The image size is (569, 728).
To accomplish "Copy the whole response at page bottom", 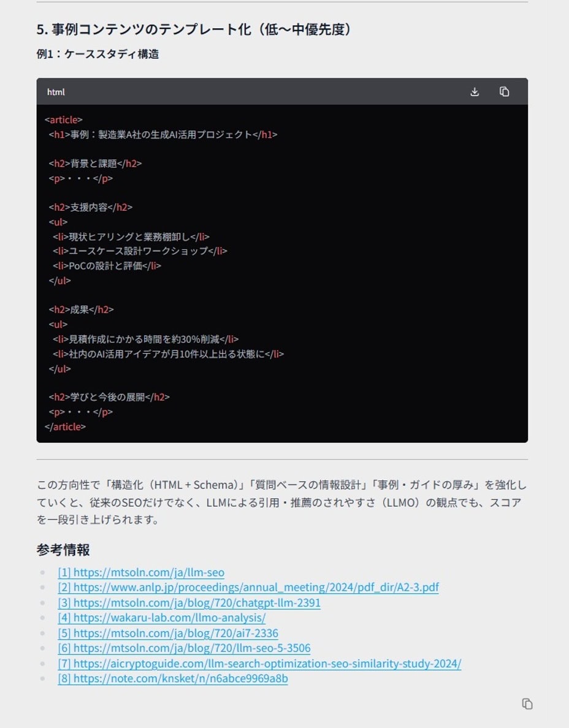I will click(527, 703).
